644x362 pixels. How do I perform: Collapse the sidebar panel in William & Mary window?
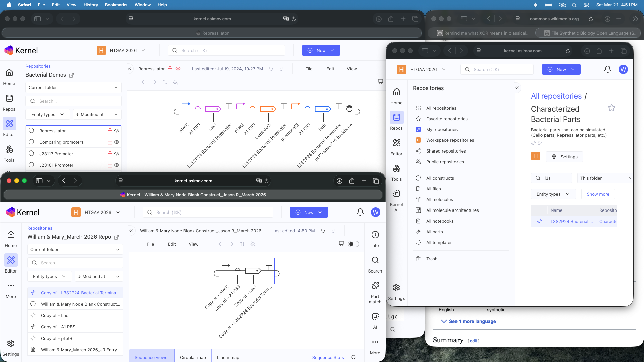coord(131,231)
